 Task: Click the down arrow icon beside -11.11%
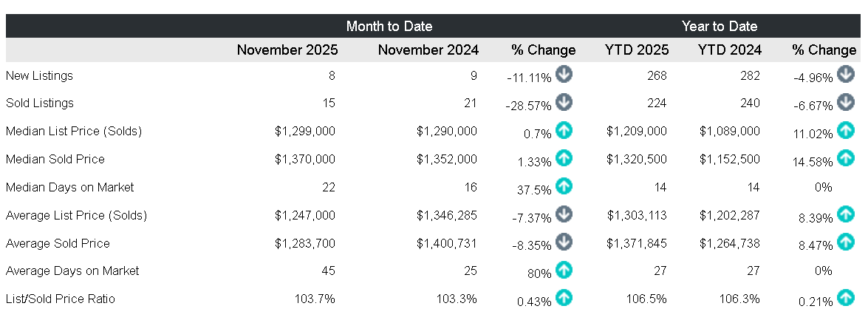(x=564, y=74)
